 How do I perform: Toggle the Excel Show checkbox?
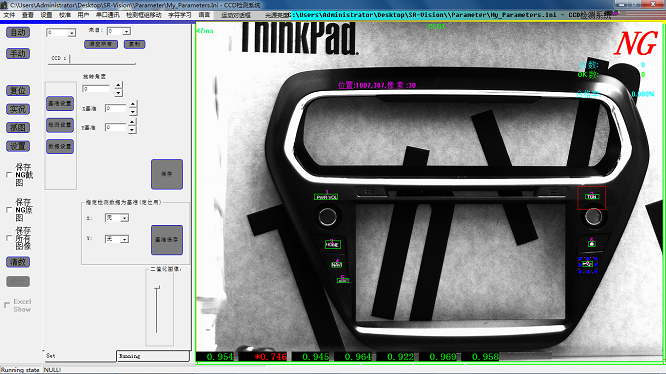point(7,305)
